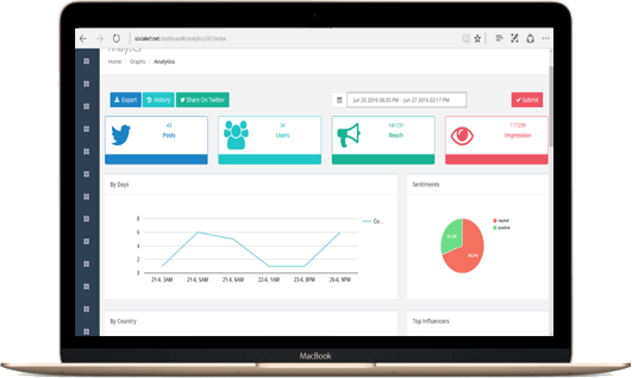Reload the page with the refresh icon
The image size is (632, 378).
coord(116,38)
